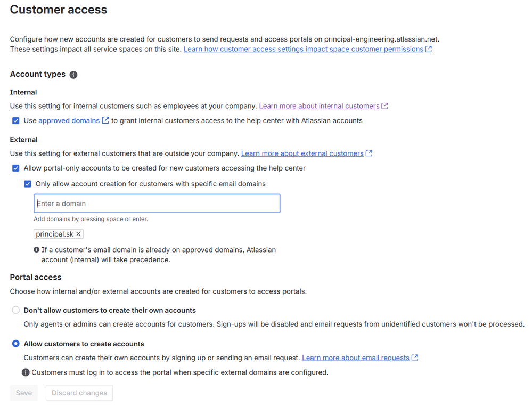Screen dimensions: 532x414
Task: Click external link icon beside Learn more about internal customers
Action: pyautogui.click(x=385, y=105)
